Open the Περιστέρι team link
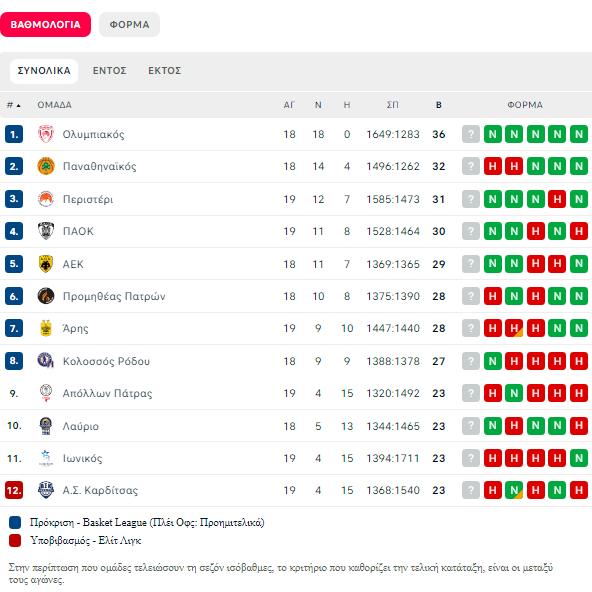This screenshot has height=592, width=592. (x=88, y=199)
